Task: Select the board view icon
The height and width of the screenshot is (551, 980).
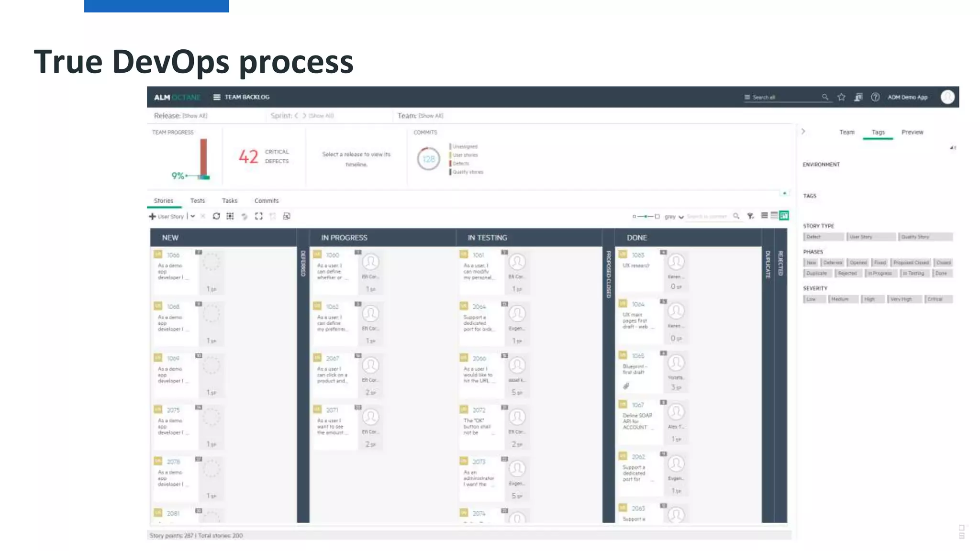Action: [784, 216]
